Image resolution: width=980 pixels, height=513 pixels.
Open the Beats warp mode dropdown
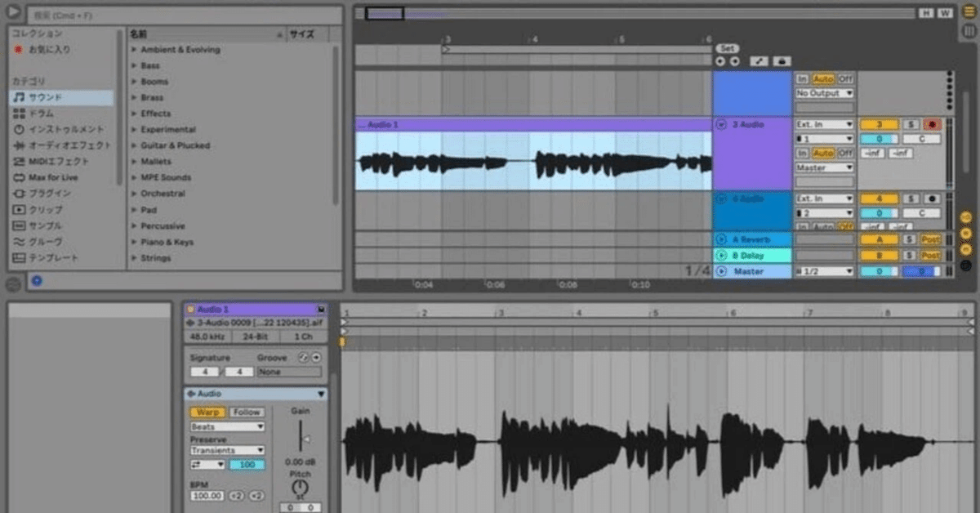coord(228,426)
